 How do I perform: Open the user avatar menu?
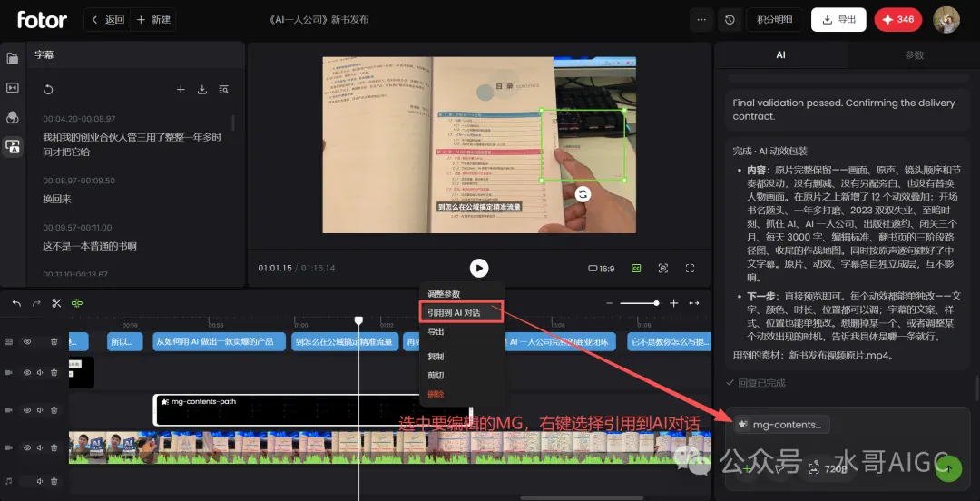(x=946, y=19)
